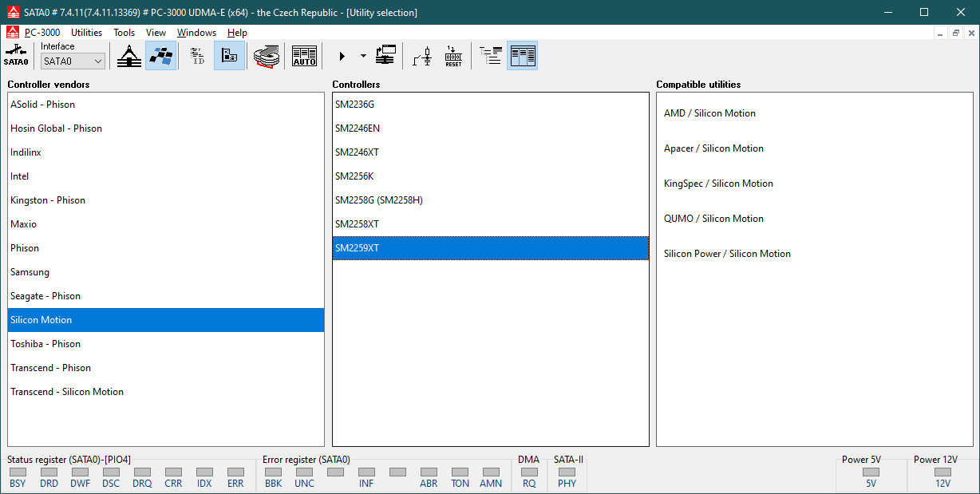The height and width of the screenshot is (494, 980).
Task: Select Transcend - Phison vendor
Action: pos(166,368)
